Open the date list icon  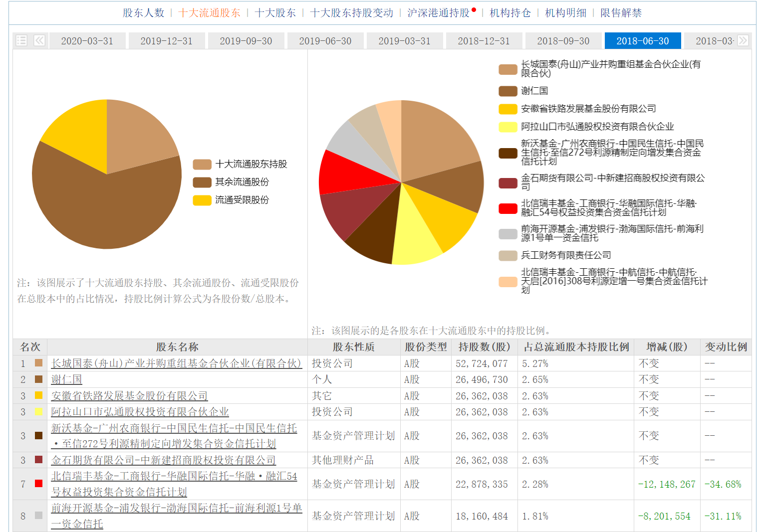pyautogui.click(x=21, y=40)
